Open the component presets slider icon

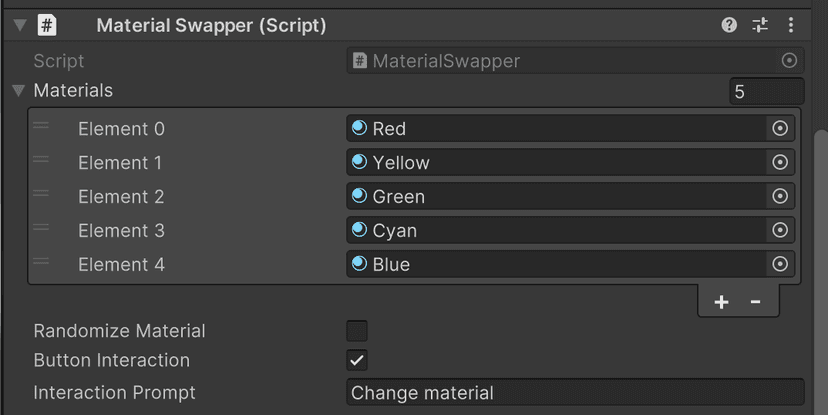(x=760, y=25)
